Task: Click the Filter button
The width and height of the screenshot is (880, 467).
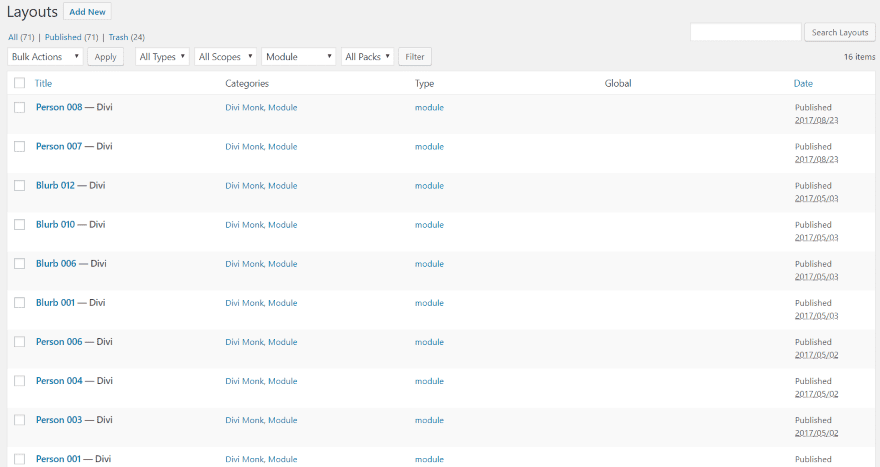Action: [x=415, y=57]
